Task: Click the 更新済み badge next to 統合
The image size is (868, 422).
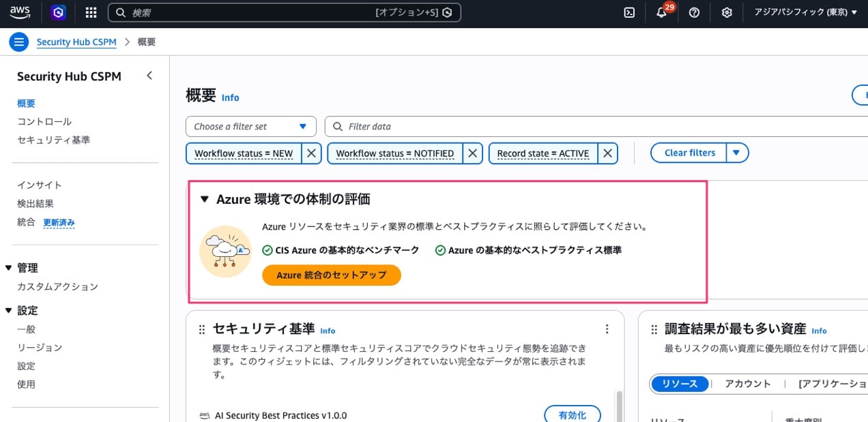Action: 59,222
